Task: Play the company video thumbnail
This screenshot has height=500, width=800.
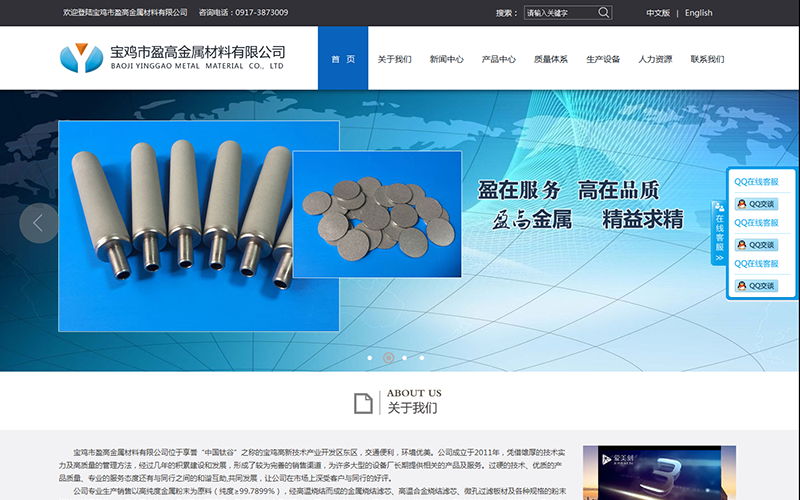Action: 659,473
